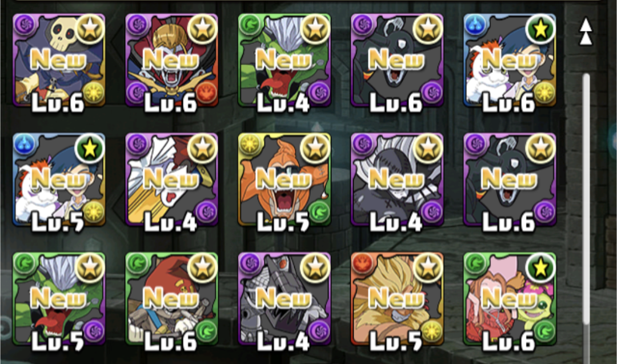Click light attribute orb on orange monster card
Image resolution: width=617 pixels, height=364 pixels.
(x=250, y=145)
